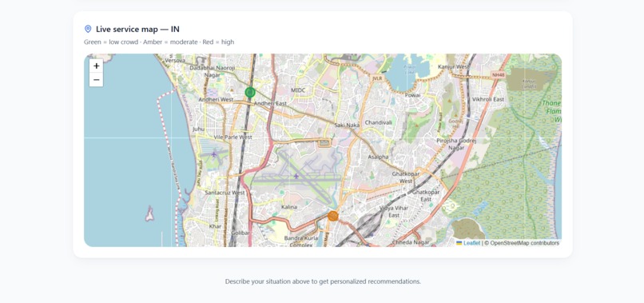
Task: Click the 'Vikhroli East' map label
Action: [x=488, y=99]
